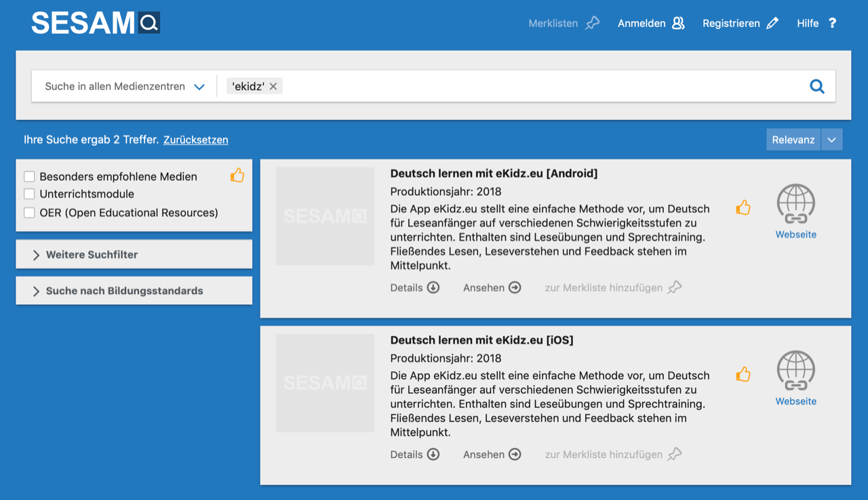Click the Webseite globe icon for Android result
Image resolution: width=868 pixels, height=500 pixels.
point(795,204)
